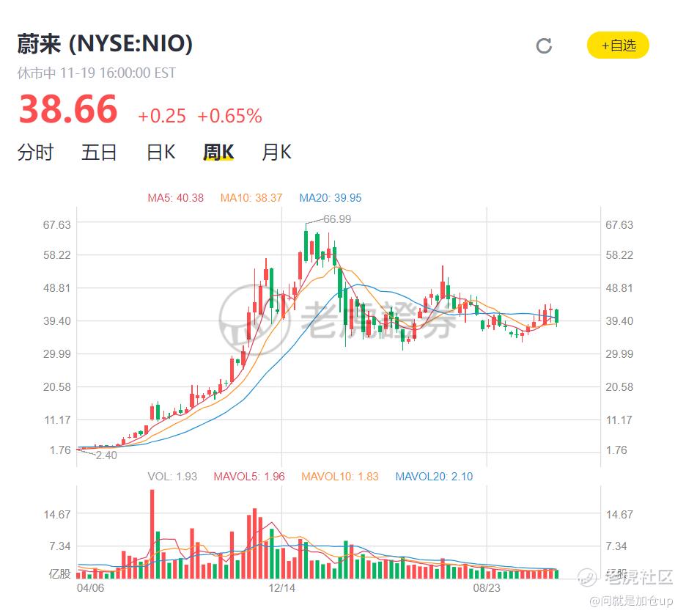Click the 08/23 date axis label

(487, 587)
